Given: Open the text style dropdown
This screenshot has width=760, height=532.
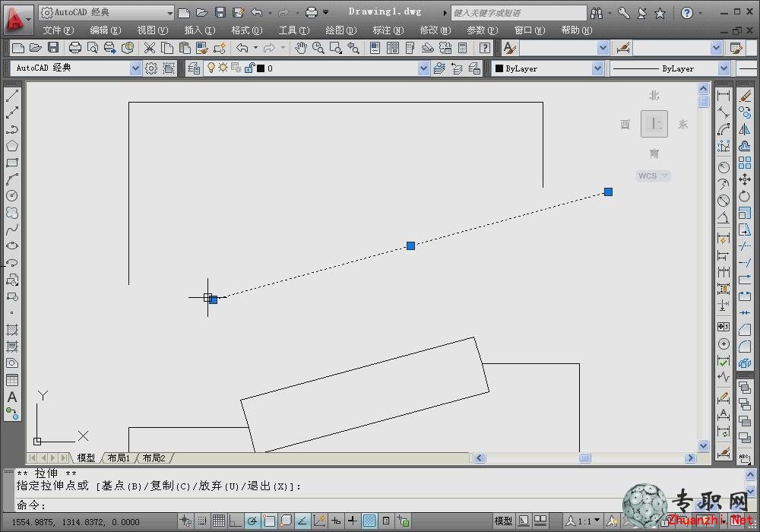Looking at the screenshot, I should coord(603,47).
